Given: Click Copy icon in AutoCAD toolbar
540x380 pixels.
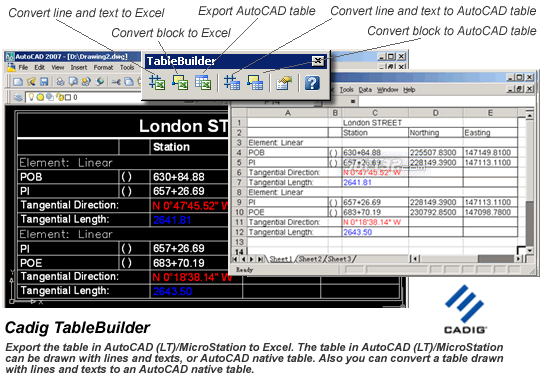Looking at the screenshot, I should click(129, 82).
